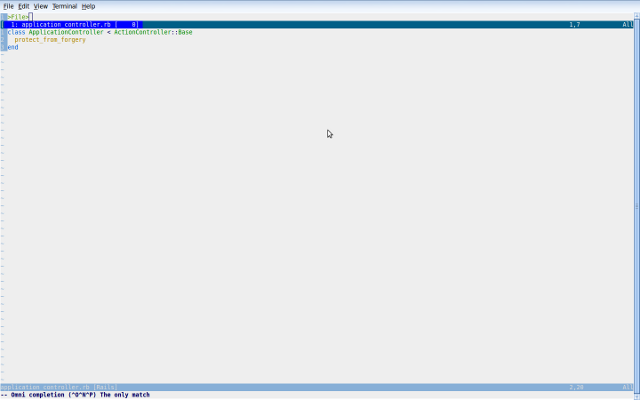640x400 pixels.
Task: Click the fold column beside the class line
Action: click(x=3, y=32)
